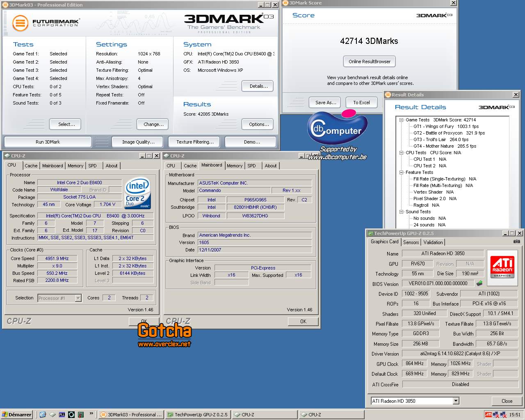This screenshot has height=420, width=525.
Task: Switch to TechPowerUp GPU-Z taskbar button
Action: (198, 415)
